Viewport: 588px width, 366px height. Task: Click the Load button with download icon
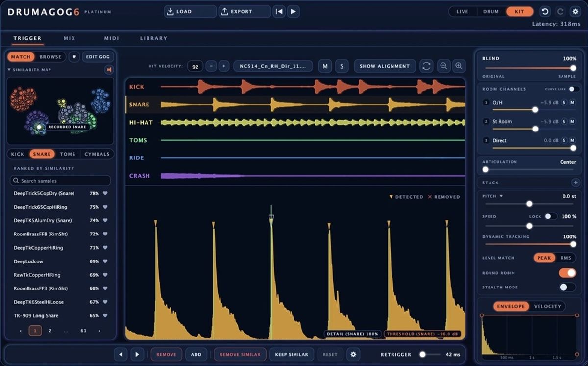190,11
